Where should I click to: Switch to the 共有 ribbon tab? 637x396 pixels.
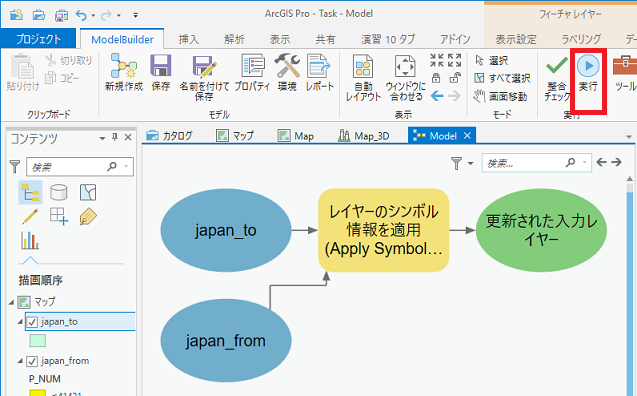click(325, 39)
